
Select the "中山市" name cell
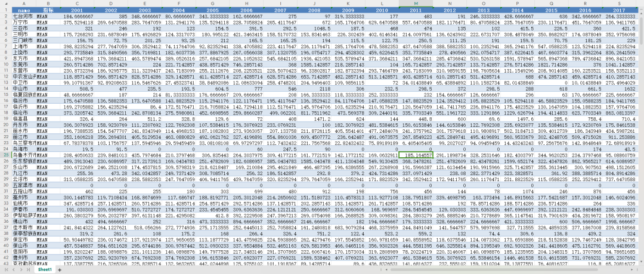tap(23, 89)
